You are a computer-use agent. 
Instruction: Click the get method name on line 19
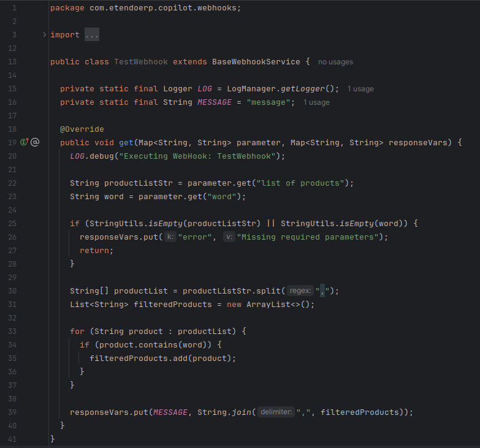(126, 143)
